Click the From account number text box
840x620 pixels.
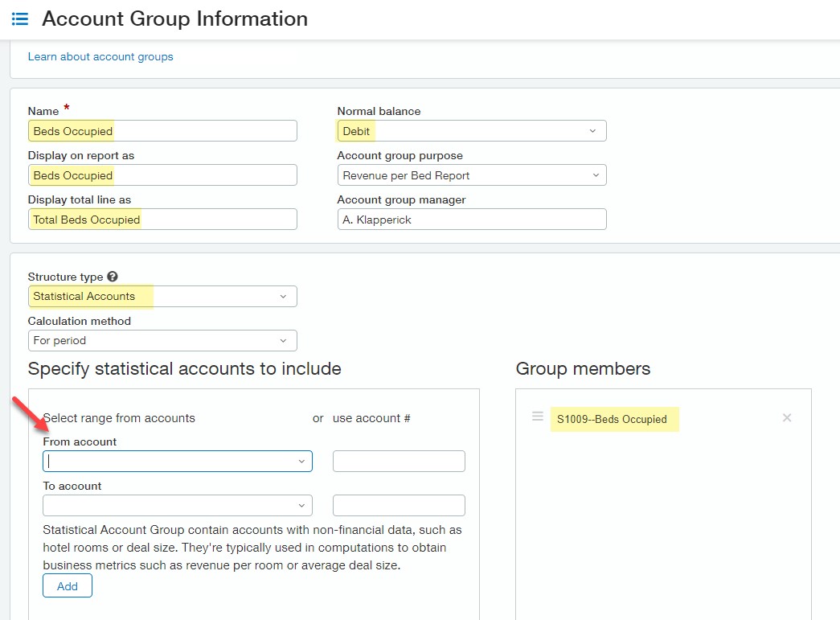(399, 461)
